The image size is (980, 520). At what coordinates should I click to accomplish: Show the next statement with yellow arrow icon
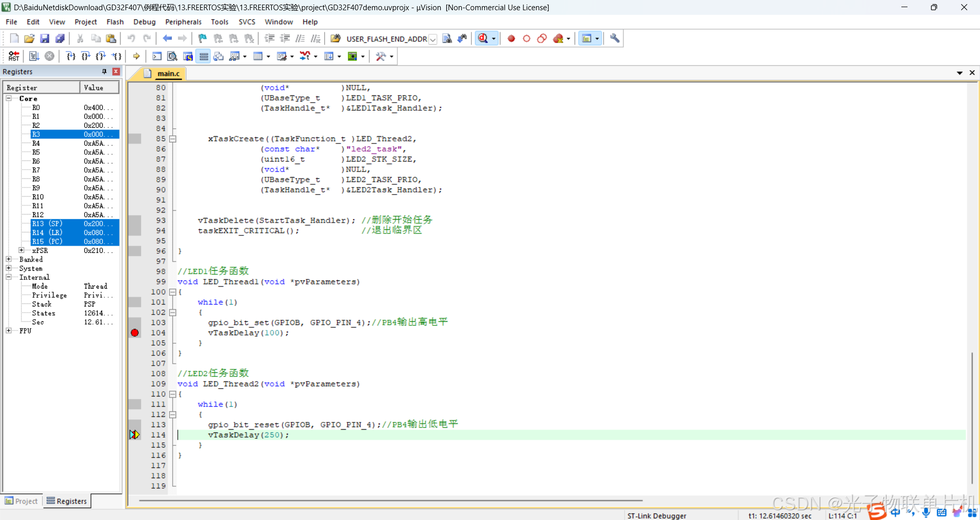tap(136, 56)
